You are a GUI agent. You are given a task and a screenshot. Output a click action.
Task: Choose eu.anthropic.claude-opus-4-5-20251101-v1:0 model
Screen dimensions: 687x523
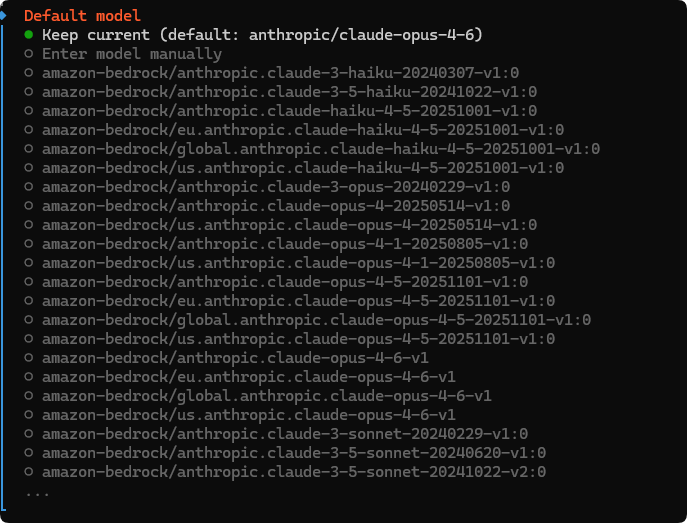[x=298, y=301]
